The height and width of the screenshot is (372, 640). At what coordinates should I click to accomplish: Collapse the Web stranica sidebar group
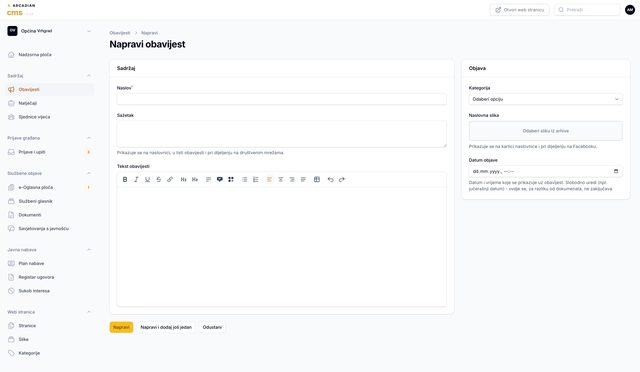pyautogui.click(x=89, y=312)
